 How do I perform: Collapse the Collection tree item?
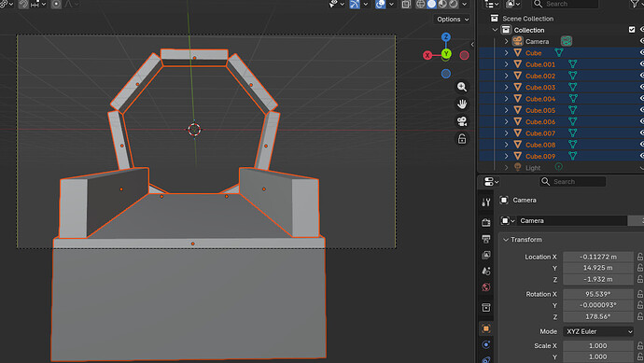(495, 30)
